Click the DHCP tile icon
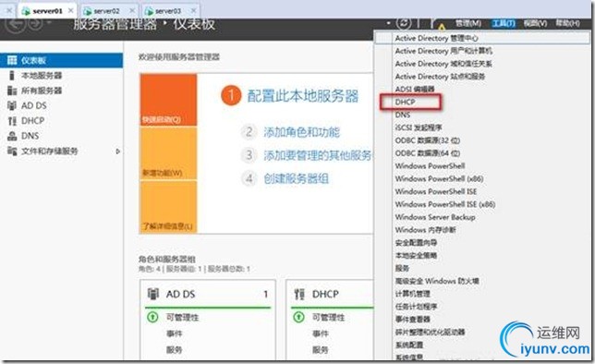 click(x=299, y=294)
